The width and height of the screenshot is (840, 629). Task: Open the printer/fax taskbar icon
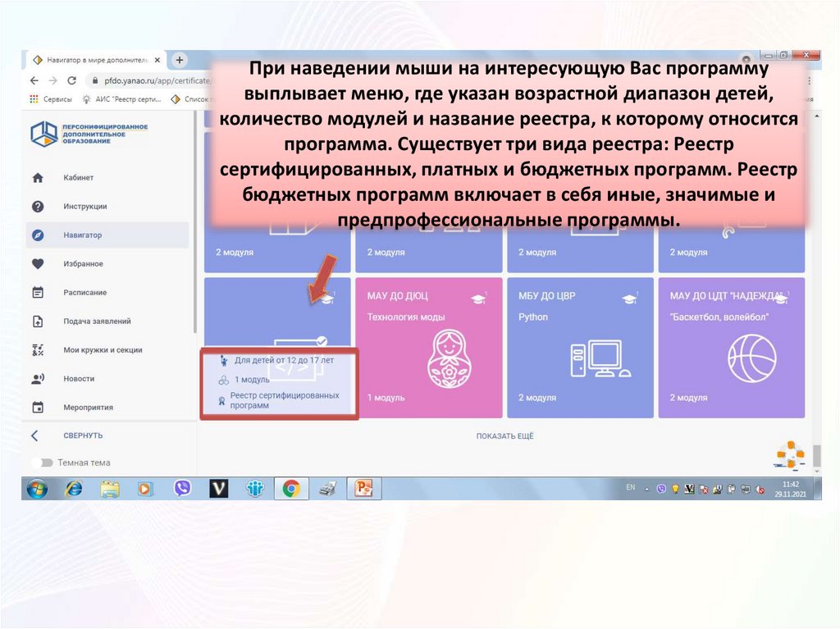[x=327, y=489]
